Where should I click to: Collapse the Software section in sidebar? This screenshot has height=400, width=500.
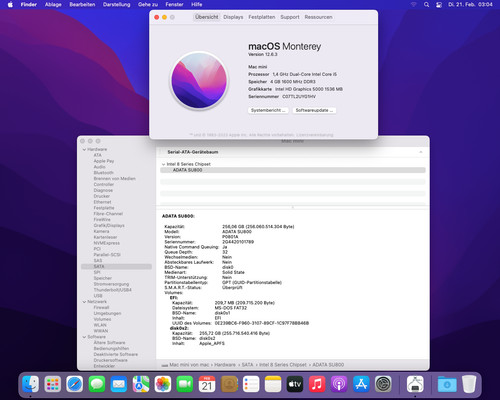tap(84, 337)
